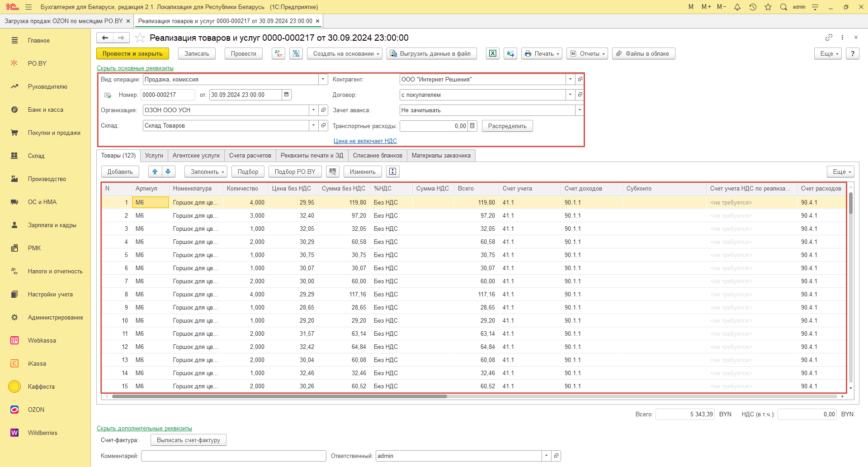868x467 pixels.
Task: Expand Договор dropdown arrow
Action: [571, 95]
